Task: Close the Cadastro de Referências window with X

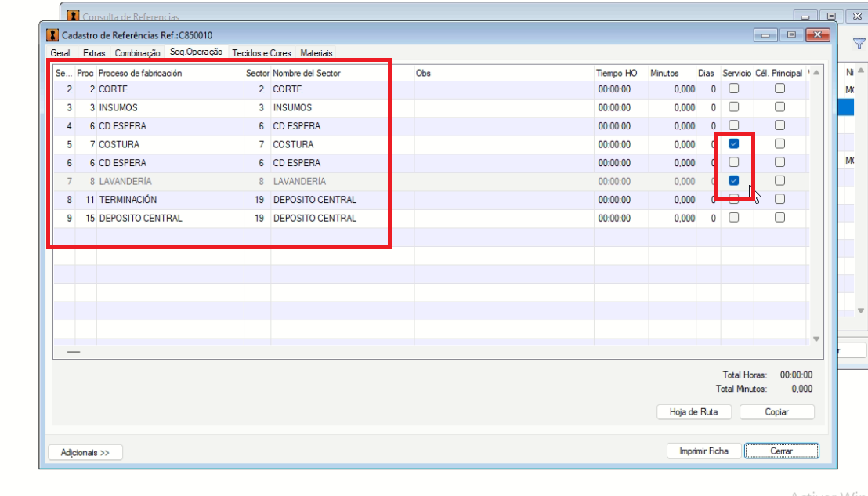Action: click(818, 35)
